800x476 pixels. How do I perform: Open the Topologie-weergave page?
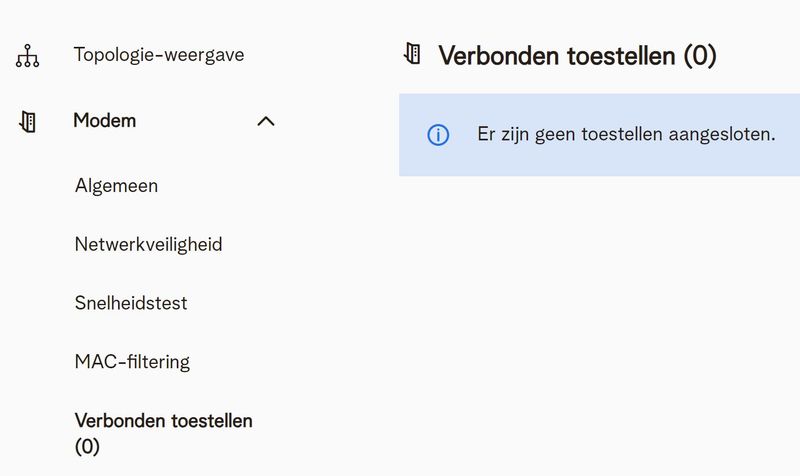click(158, 55)
